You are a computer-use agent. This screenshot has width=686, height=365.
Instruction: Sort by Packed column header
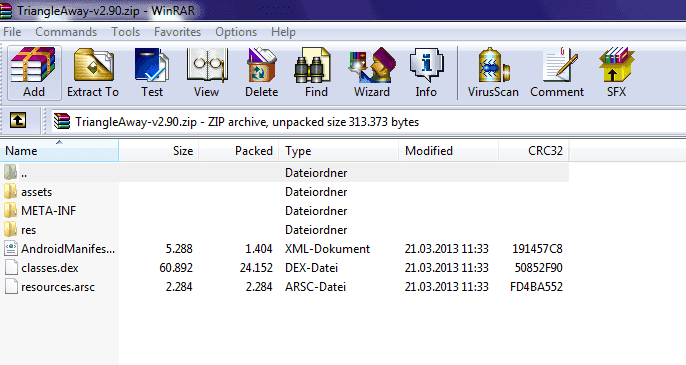coord(238,151)
